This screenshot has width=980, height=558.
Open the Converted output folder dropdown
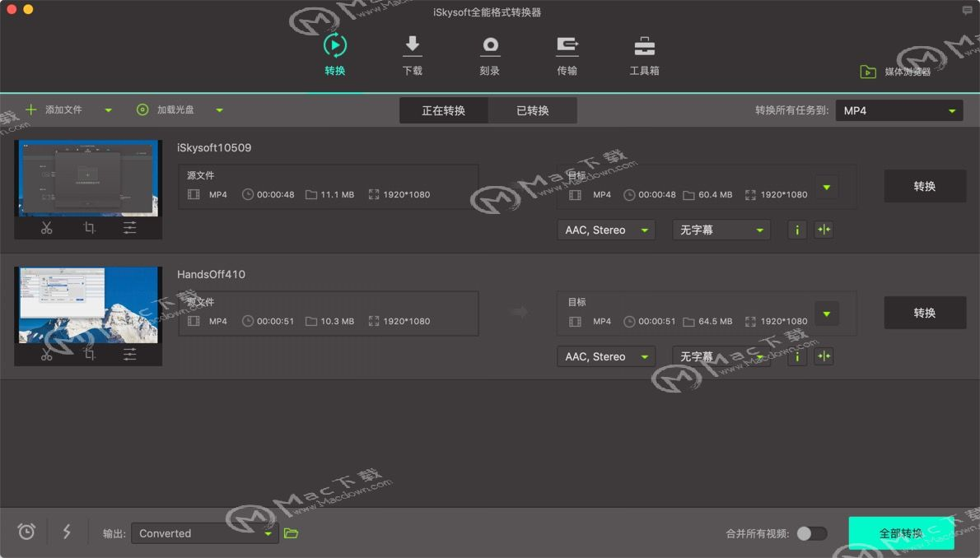click(205, 533)
